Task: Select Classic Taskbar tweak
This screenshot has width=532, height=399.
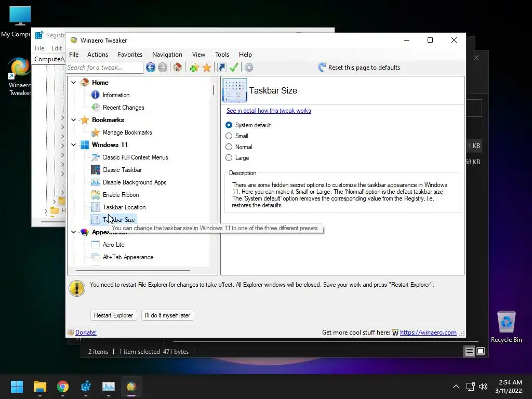Action: coord(122,170)
